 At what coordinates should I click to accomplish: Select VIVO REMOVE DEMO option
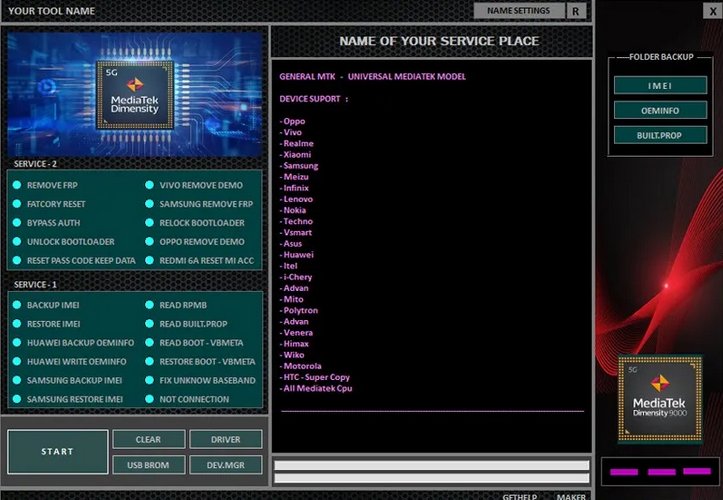(x=194, y=185)
